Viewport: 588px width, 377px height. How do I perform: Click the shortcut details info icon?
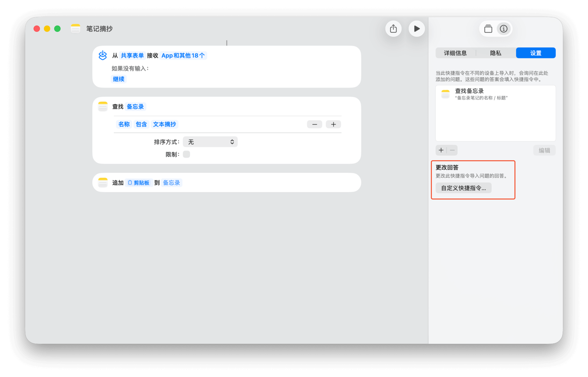[x=503, y=29]
